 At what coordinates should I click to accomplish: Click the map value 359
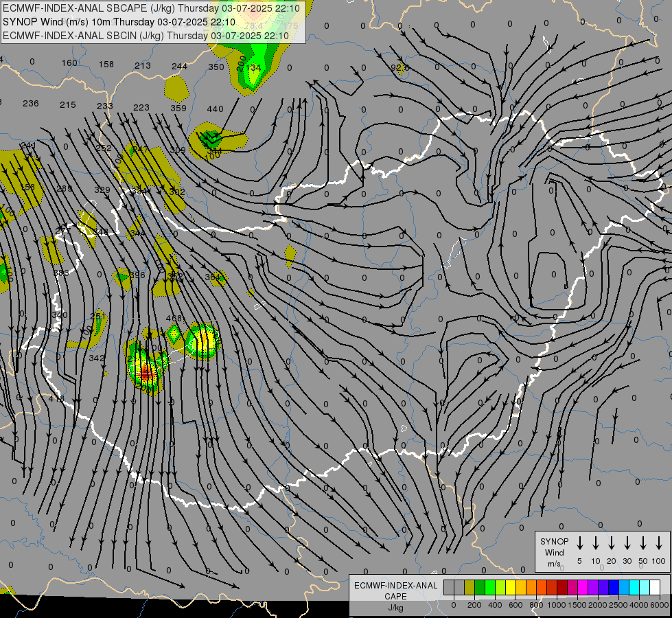pos(178,108)
